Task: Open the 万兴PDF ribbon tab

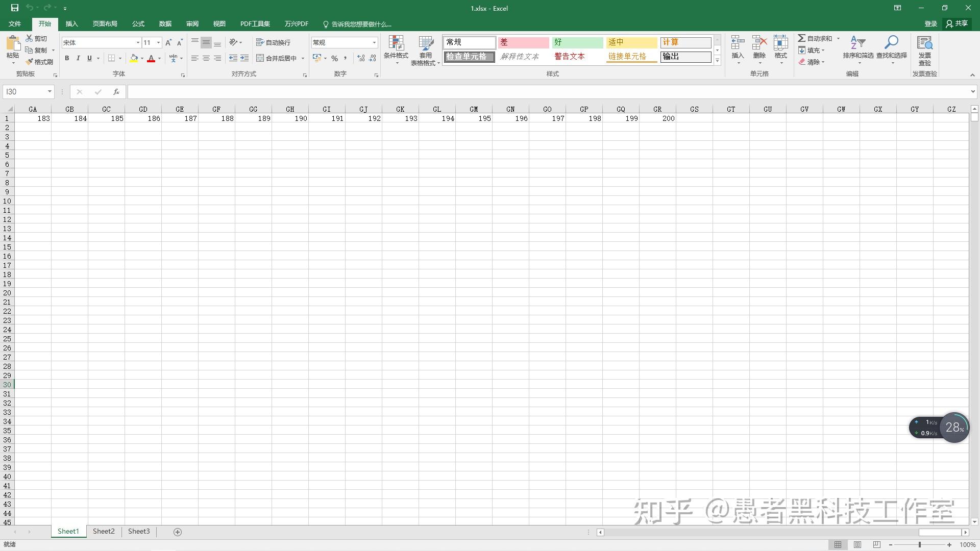Action: (x=296, y=23)
